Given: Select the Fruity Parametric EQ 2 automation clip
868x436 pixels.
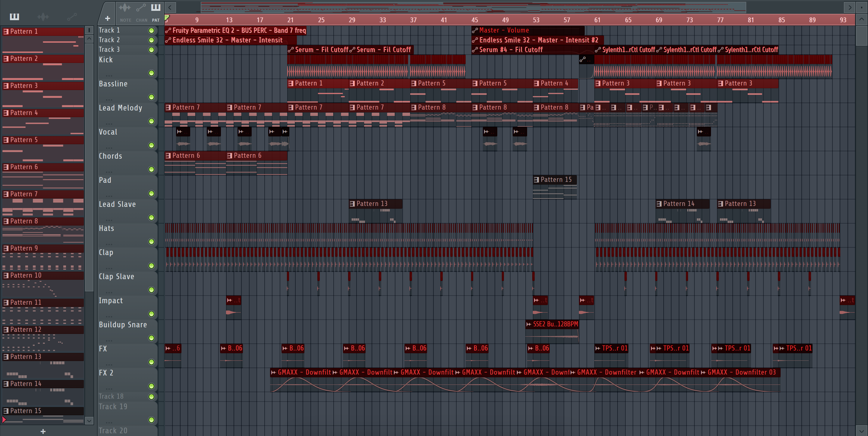Looking at the screenshot, I should coord(235,30).
